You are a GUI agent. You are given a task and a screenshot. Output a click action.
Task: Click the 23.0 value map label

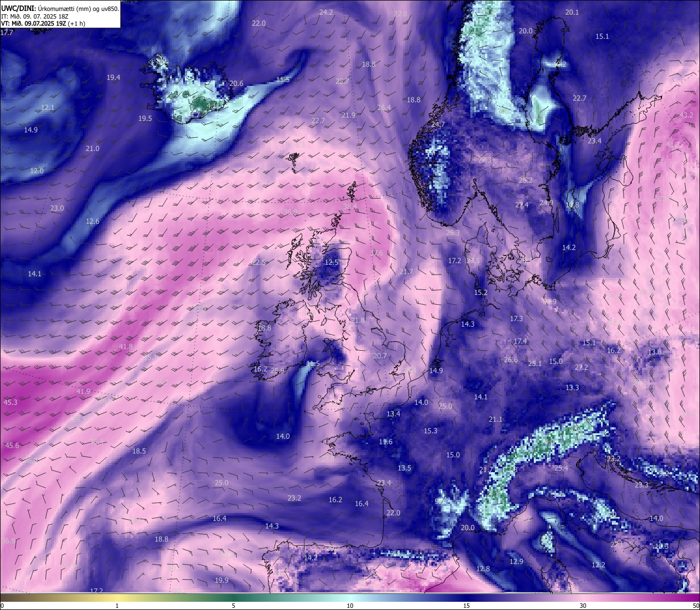[x=57, y=208]
